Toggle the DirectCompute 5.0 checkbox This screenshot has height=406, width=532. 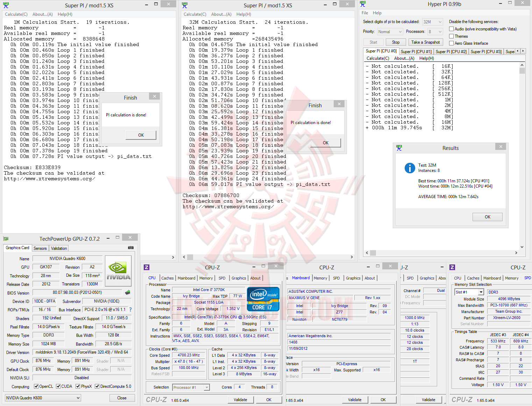click(97, 386)
